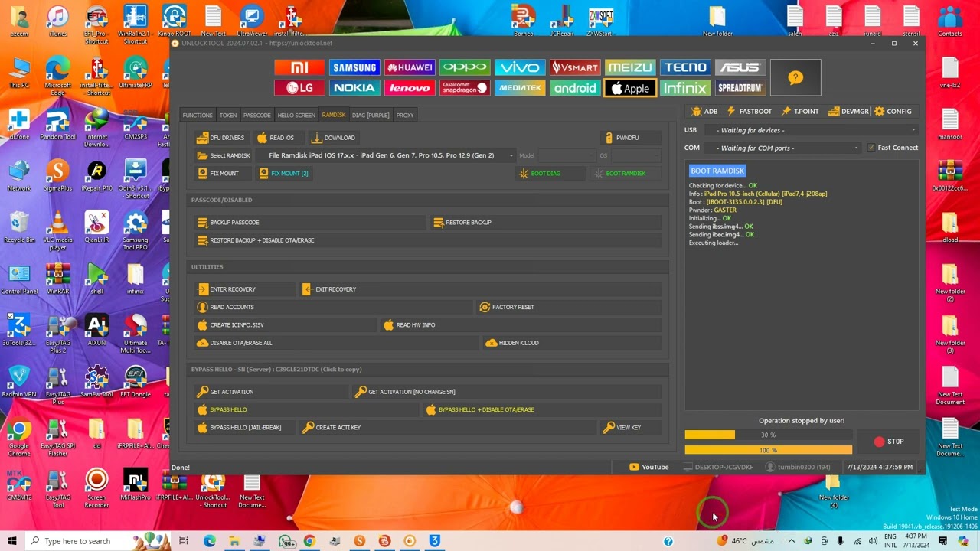Click the OS input field
The width and height of the screenshot is (980, 551).
coord(635,155)
